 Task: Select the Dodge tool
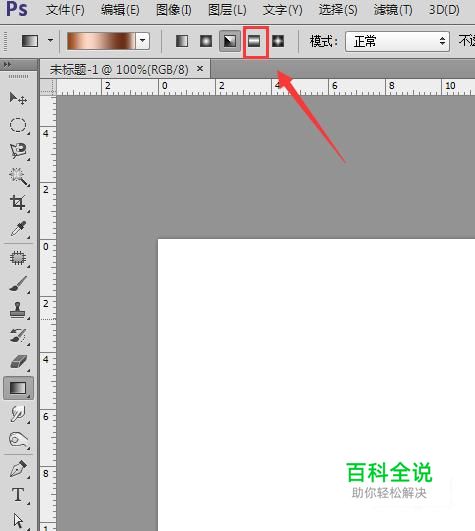(x=18, y=440)
